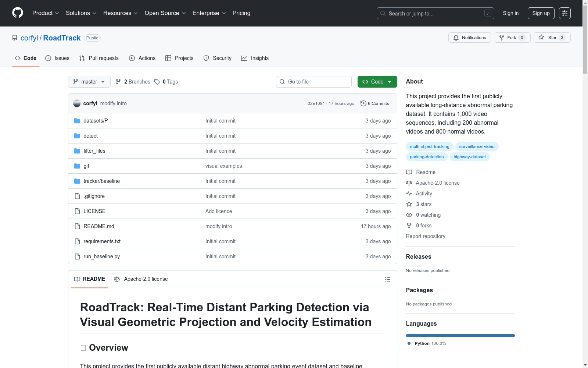588x368 pixels.
Task: Open the Python 100.0% language link
Action: point(427,343)
